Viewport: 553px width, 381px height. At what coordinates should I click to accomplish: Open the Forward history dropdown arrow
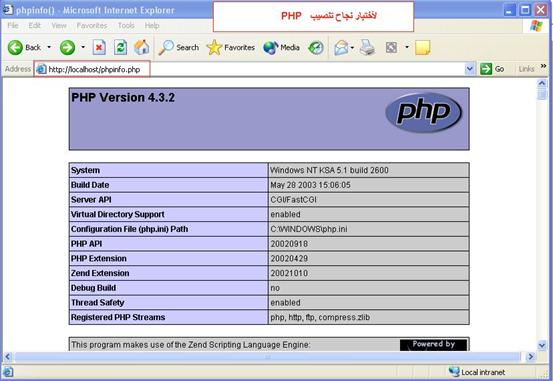coord(83,47)
